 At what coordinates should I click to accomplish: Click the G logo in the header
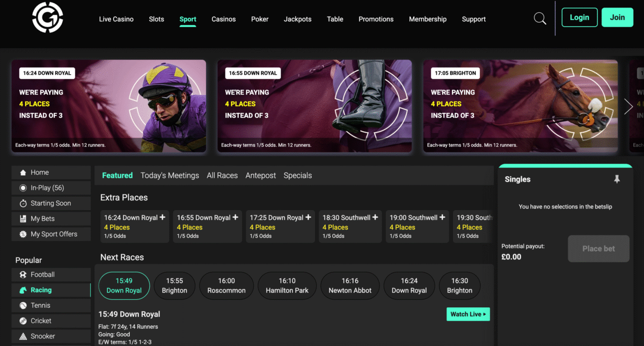pyautogui.click(x=47, y=18)
